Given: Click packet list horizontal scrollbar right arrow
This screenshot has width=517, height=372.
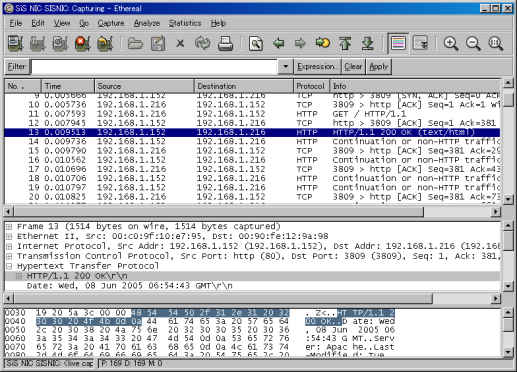Looking at the screenshot, I should (496, 212).
